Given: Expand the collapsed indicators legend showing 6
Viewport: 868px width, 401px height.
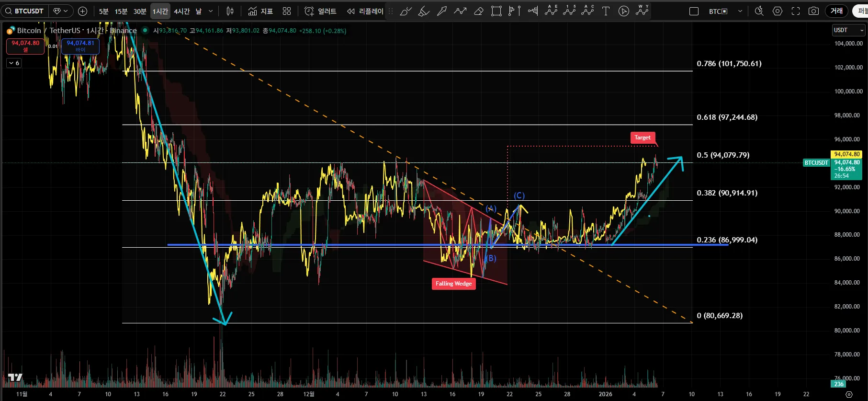Looking at the screenshot, I should pyautogui.click(x=13, y=63).
